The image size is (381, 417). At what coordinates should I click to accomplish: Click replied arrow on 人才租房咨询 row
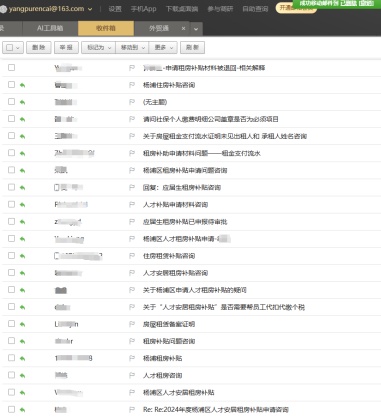(x=22, y=376)
